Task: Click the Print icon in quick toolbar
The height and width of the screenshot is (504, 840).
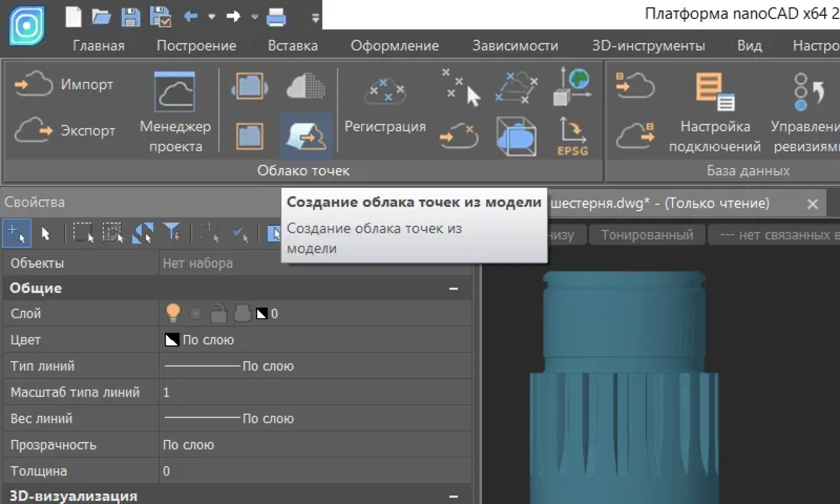Action: (x=276, y=17)
